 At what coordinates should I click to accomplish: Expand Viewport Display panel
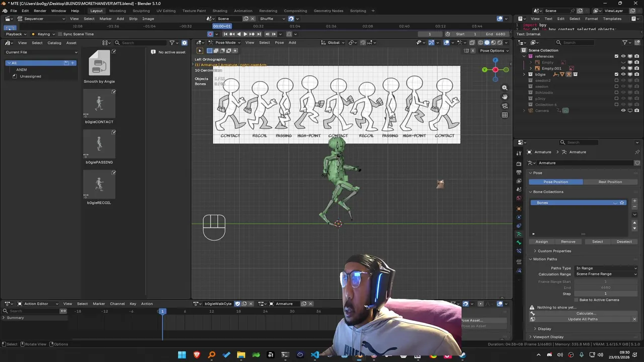point(548,337)
